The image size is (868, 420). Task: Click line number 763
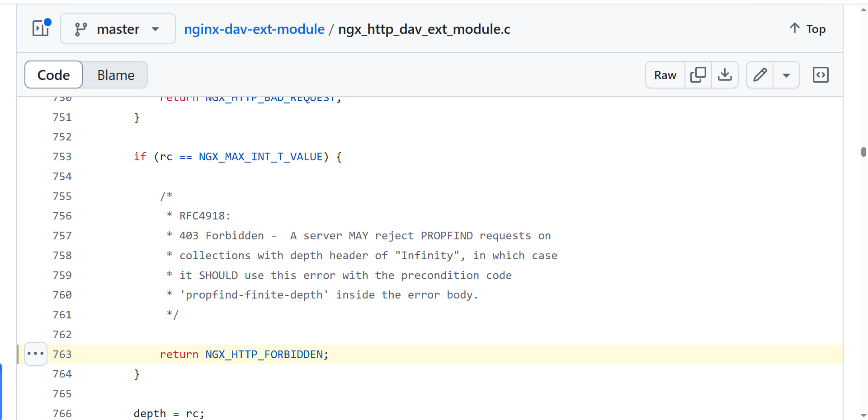[x=62, y=355]
